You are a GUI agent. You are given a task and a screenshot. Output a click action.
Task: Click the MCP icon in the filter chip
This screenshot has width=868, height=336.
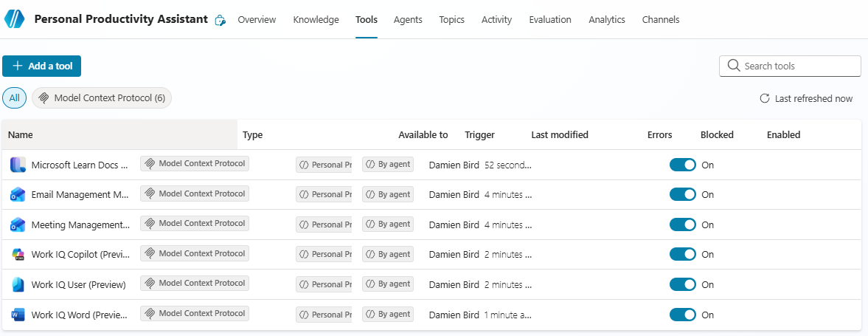(44, 98)
